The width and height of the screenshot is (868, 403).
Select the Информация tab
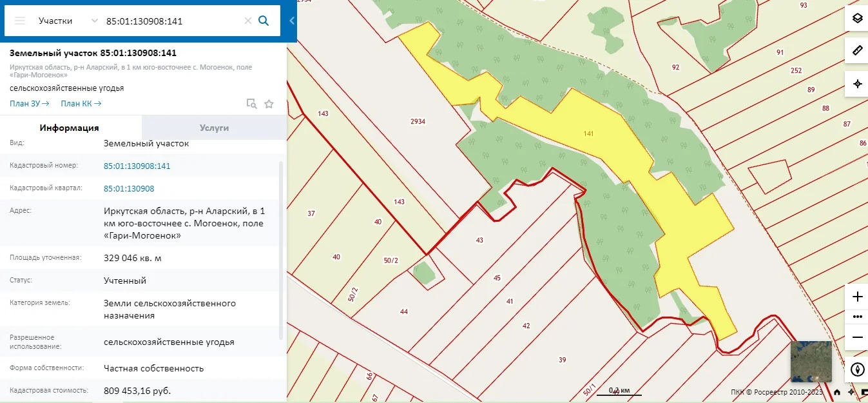coord(70,128)
